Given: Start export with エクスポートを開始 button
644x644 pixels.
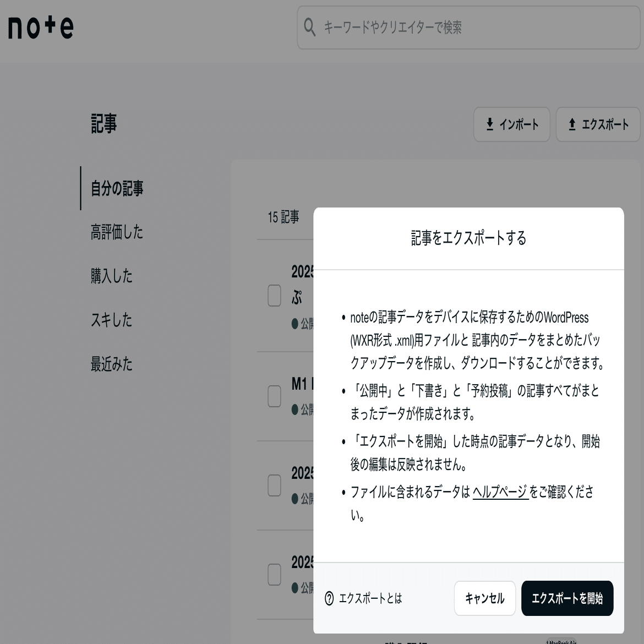Looking at the screenshot, I should (x=567, y=598).
